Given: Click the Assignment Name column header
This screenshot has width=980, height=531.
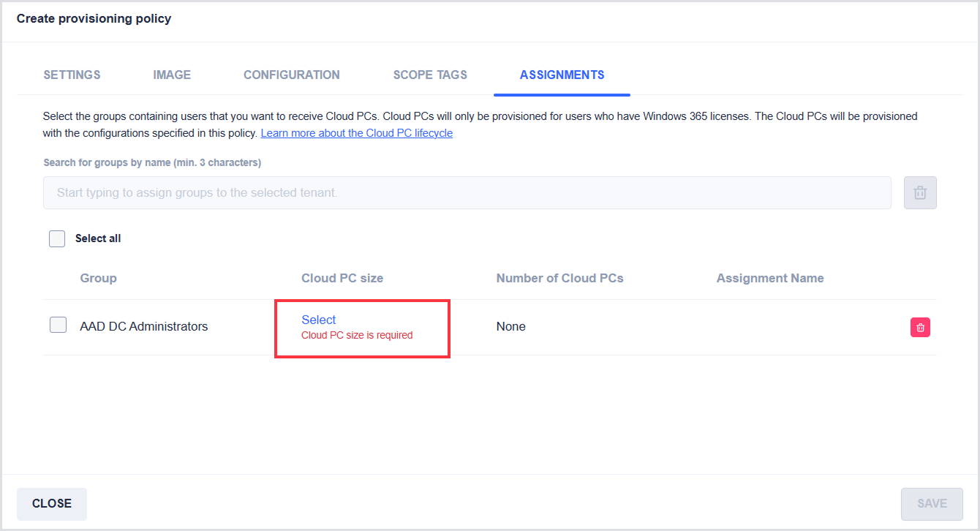Looking at the screenshot, I should tap(770, 278).
